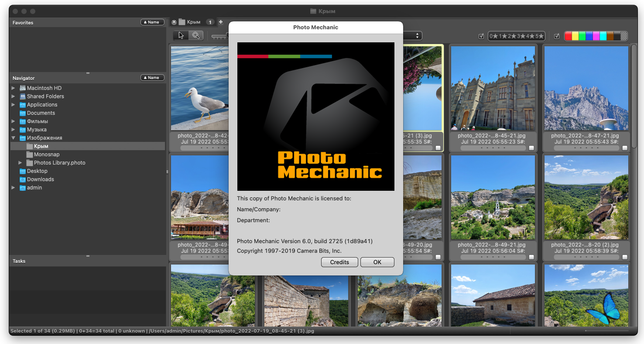Screen dimensions: 644x344
Task: Click the Desktop folder icon
Action: [23, 171]
